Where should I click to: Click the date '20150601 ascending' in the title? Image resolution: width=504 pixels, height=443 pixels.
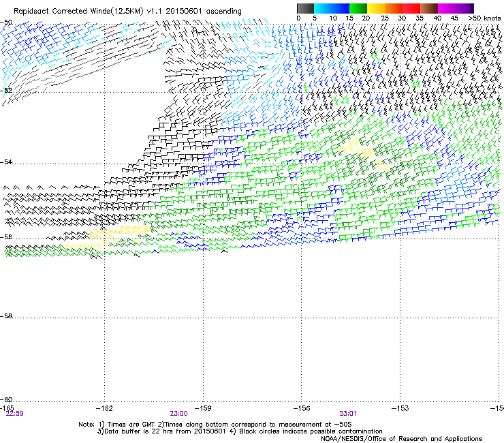click(204, 12)
